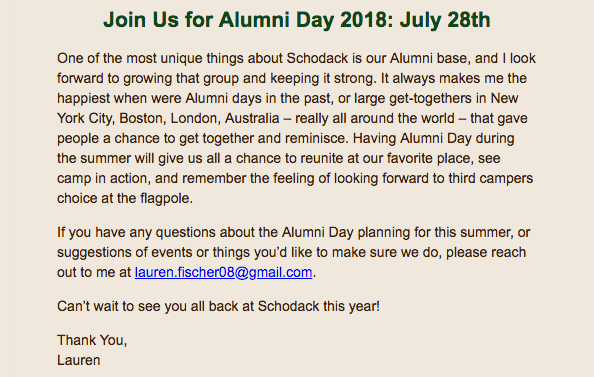Click the Thank You closing line
Screen dimensions: 594x377
[92, 340]
